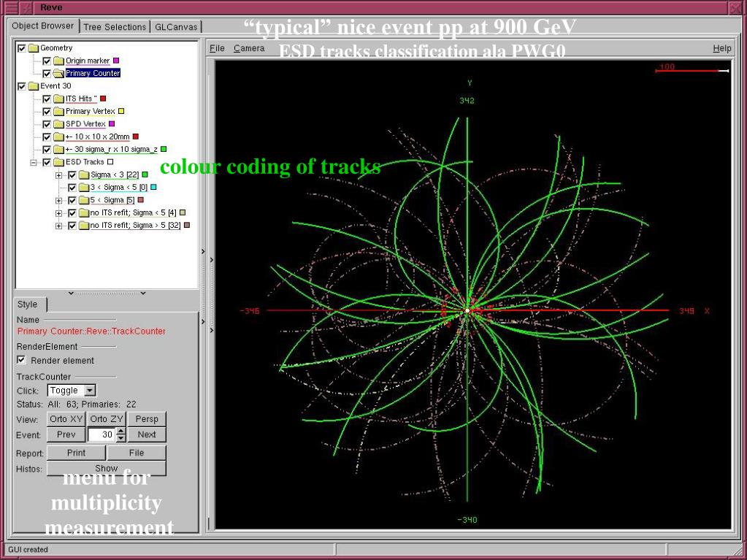Open the File menu in the viewer
The width and height of the screenshot is (747, 560).
pos(218,48)
